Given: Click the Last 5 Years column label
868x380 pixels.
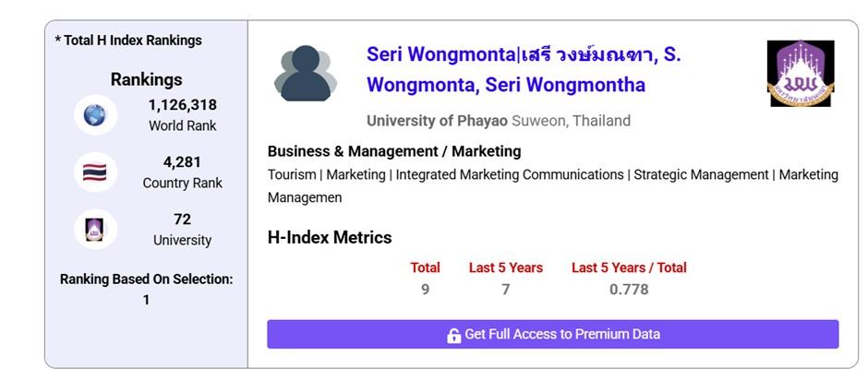Looking at the screenshot, I should click(505, 267).
